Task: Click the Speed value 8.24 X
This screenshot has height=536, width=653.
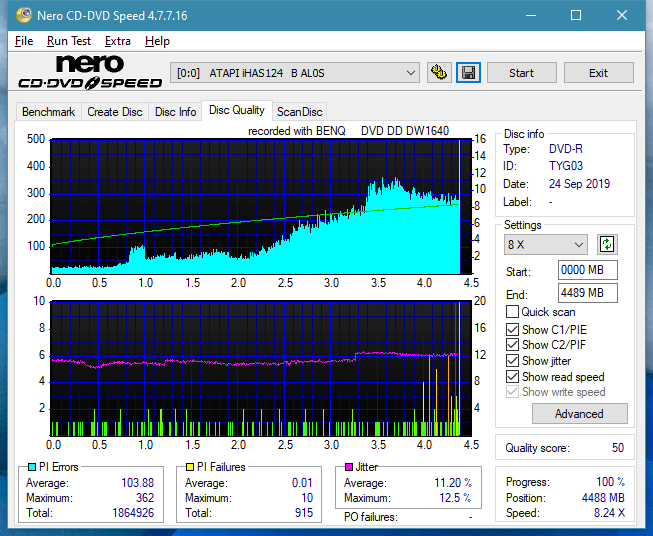Action: tap(609, 513)
